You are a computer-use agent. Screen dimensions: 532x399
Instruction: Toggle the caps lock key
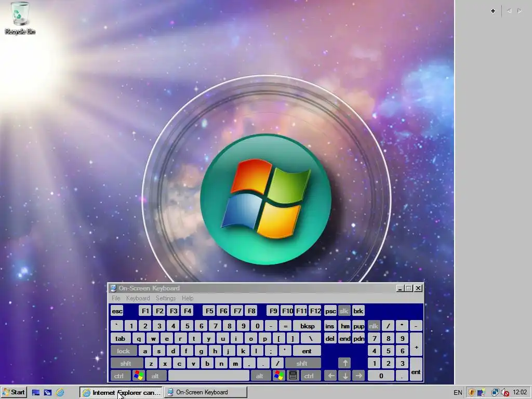124,351
